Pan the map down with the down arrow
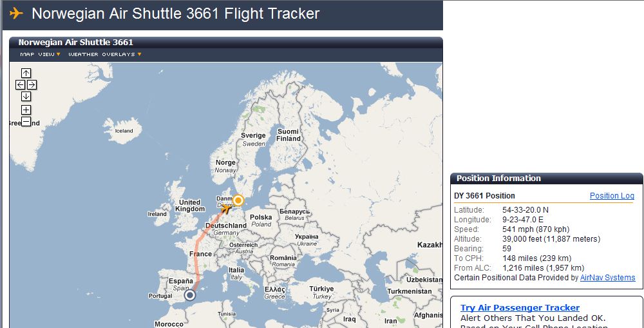This screenshot has width=644, height=328. tap(26, 96)
